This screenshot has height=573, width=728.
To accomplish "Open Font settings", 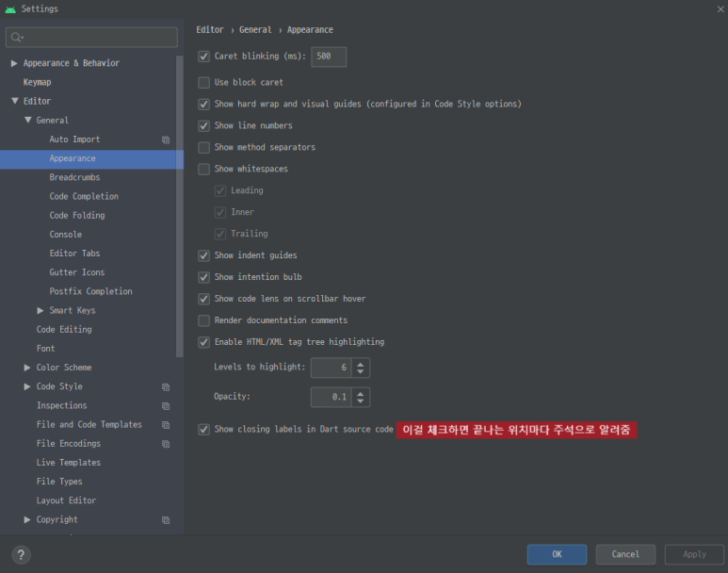I will point(45,349).
